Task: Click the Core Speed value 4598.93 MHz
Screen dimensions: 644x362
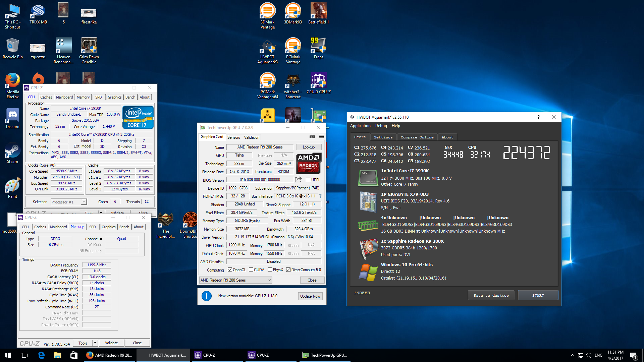Action: pos(66,171)
